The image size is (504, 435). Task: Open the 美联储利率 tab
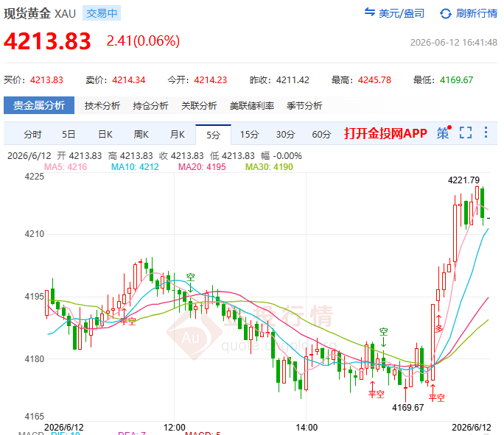pyautogui.click(x=252, y=105)
